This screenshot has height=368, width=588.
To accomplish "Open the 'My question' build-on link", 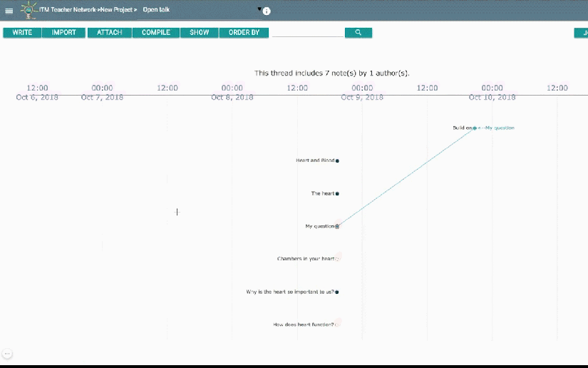I will pyautogui.click(x=500, y=128).
